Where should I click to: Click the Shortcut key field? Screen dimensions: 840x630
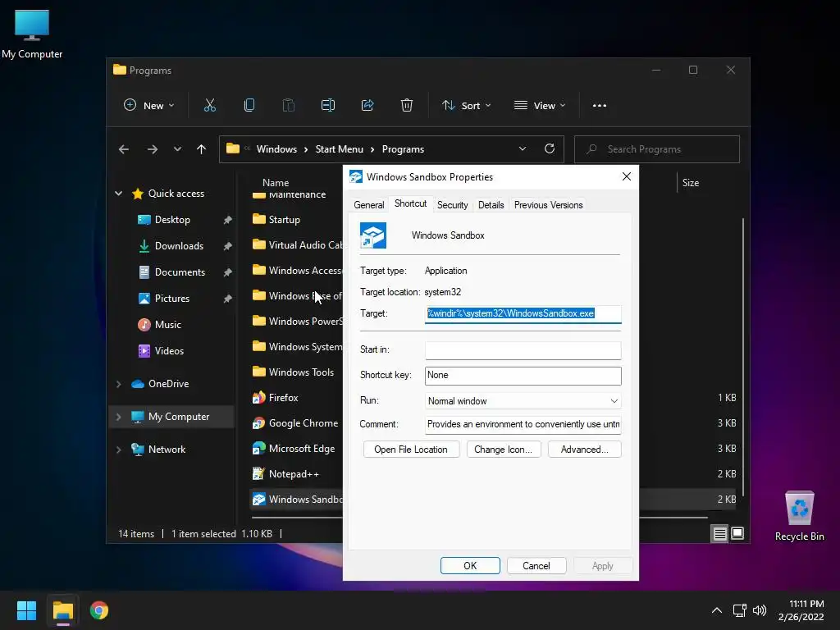click(x=523, y=376)
